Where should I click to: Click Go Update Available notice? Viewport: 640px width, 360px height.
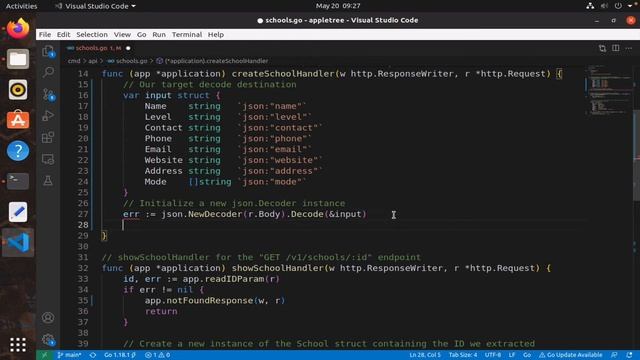tap(571, 355)
